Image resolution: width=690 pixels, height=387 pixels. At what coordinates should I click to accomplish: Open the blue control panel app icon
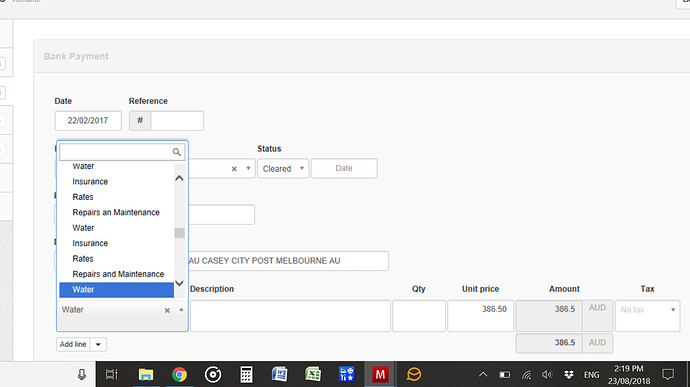pyautogui.click(x=346, y=375)
